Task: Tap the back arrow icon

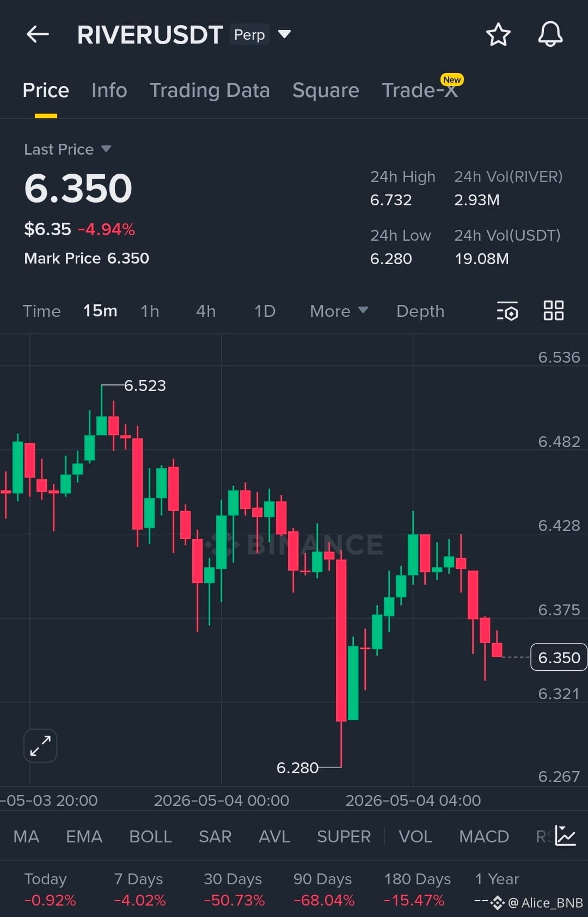Action: [38, 34]
